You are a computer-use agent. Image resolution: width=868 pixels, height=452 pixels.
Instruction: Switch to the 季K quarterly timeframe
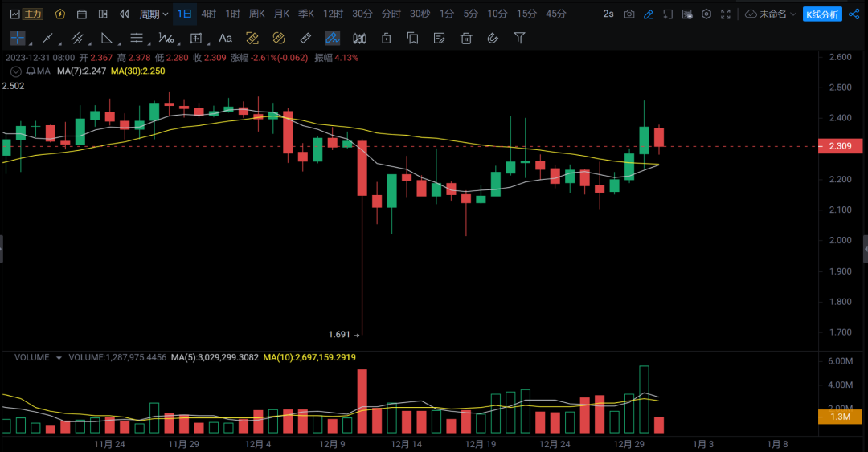(306, 14)
